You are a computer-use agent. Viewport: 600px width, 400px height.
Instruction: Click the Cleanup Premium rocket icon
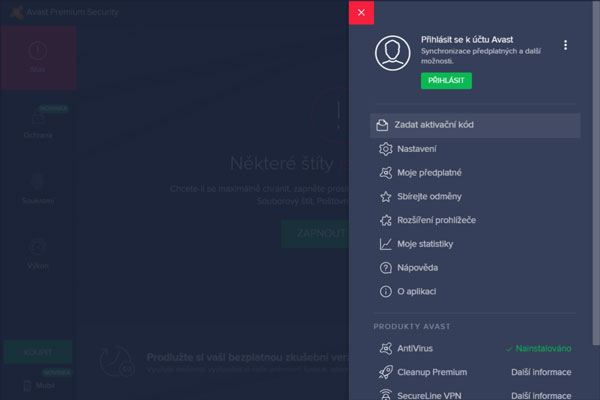(x=386, y=372)
